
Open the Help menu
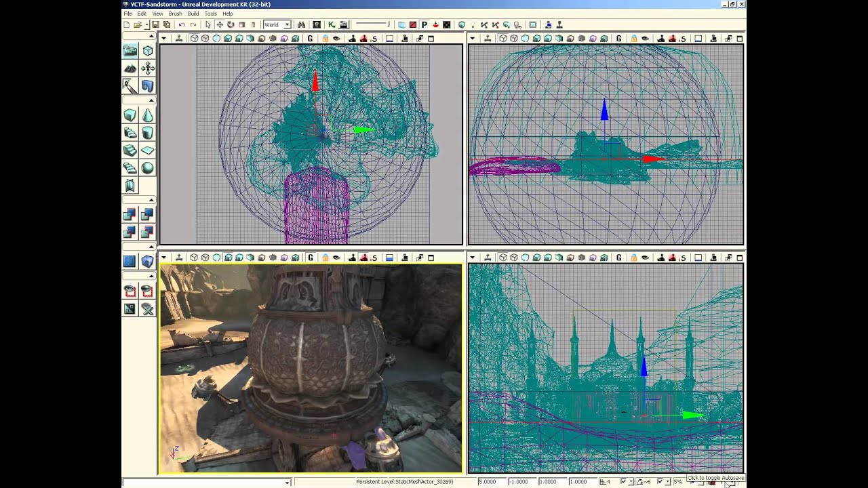(x=228, y=14)
